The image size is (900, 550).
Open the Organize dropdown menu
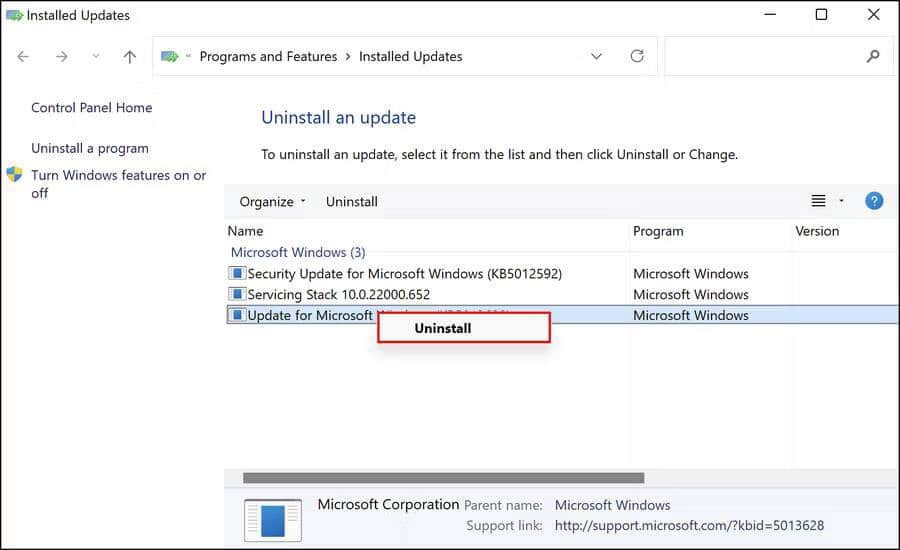pyautogui.click(x=273, y=202)
